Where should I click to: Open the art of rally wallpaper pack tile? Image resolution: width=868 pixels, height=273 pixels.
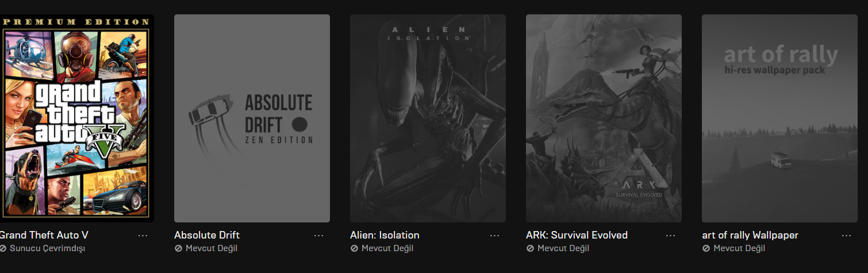(x=779, y=118)
